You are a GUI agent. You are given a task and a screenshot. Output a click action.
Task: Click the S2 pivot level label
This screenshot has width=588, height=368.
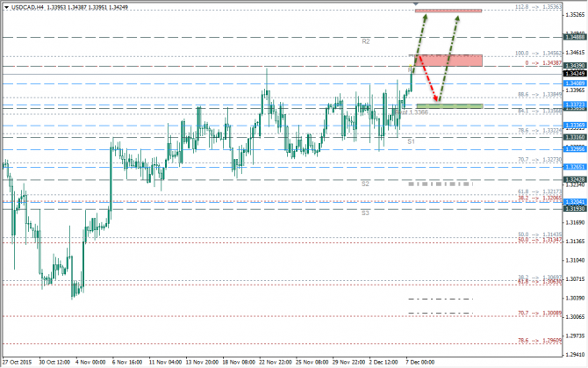(x=365, y=183)
